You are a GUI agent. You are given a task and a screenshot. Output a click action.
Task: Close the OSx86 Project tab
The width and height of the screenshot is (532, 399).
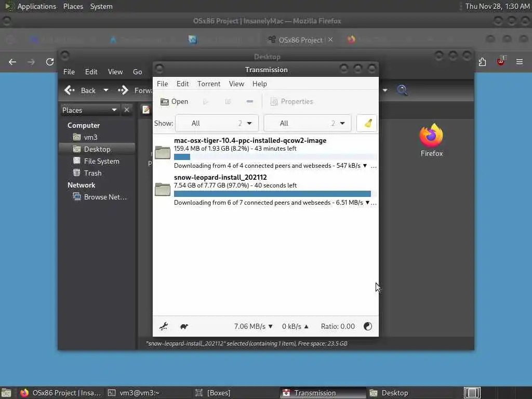[330, 39]
